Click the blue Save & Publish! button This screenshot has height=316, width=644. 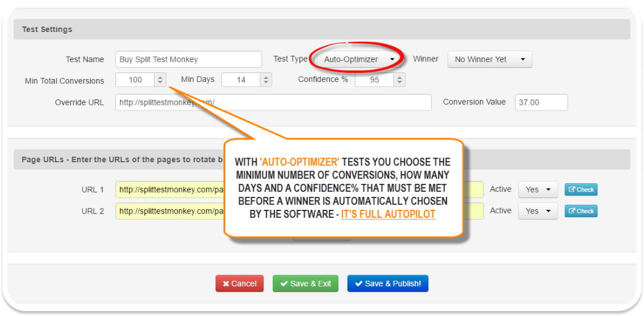click(388, 283)
